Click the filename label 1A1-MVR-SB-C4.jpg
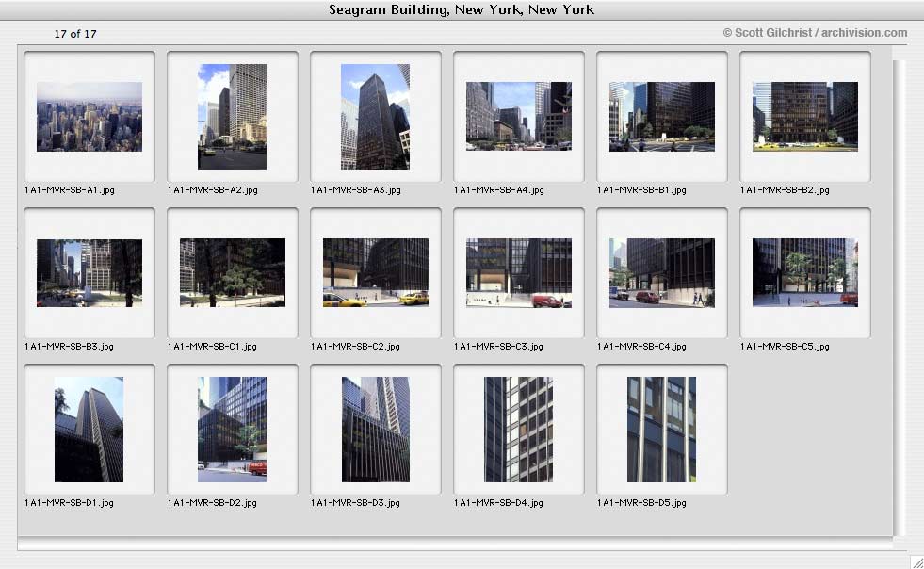Screen dimensions: 924x569 [x=641, y=346]
